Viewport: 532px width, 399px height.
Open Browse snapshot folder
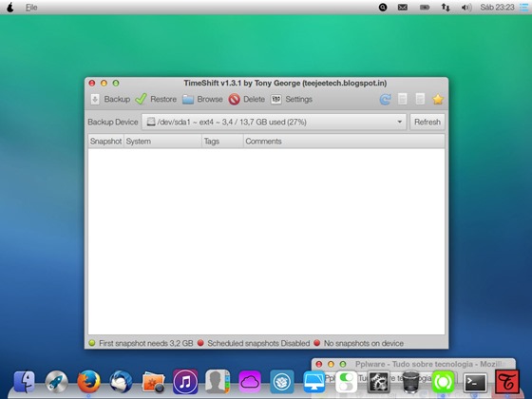pyautogui.click(x=202, y=100)
